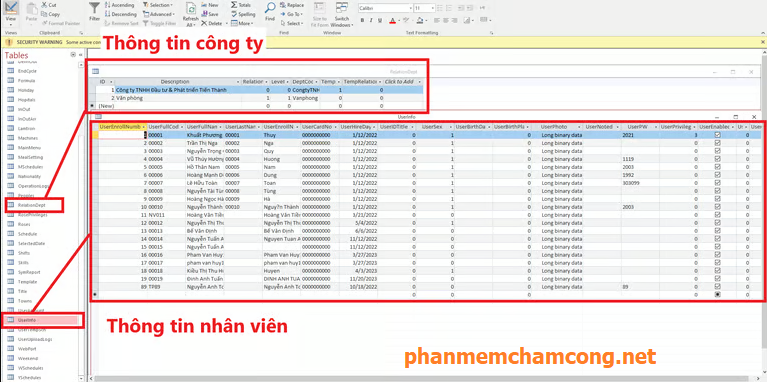Screen dimensions: 767x382
Task: Click the Filter funnel button
Action: click(94, 12)
